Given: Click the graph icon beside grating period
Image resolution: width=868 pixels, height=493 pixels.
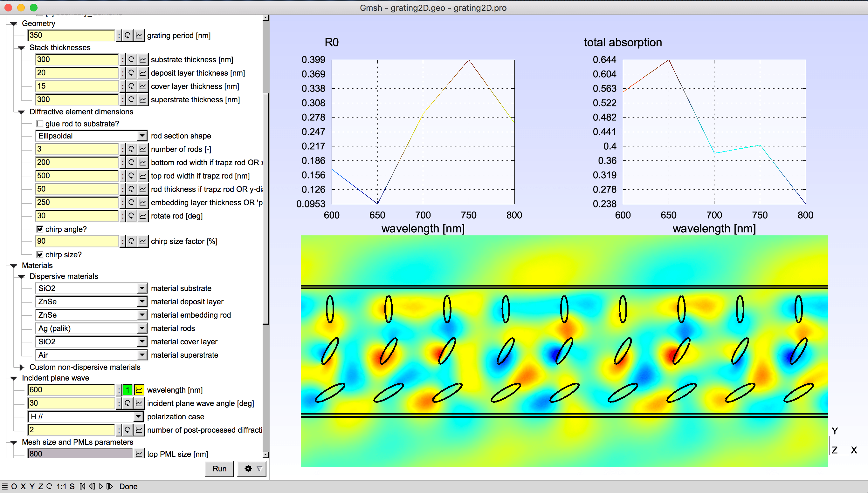Looking at the screenshot, I should 139,35.
